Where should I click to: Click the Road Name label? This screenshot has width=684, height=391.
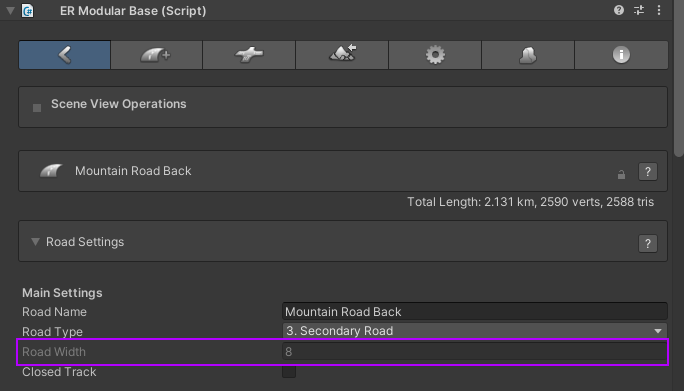coord(55,312)
